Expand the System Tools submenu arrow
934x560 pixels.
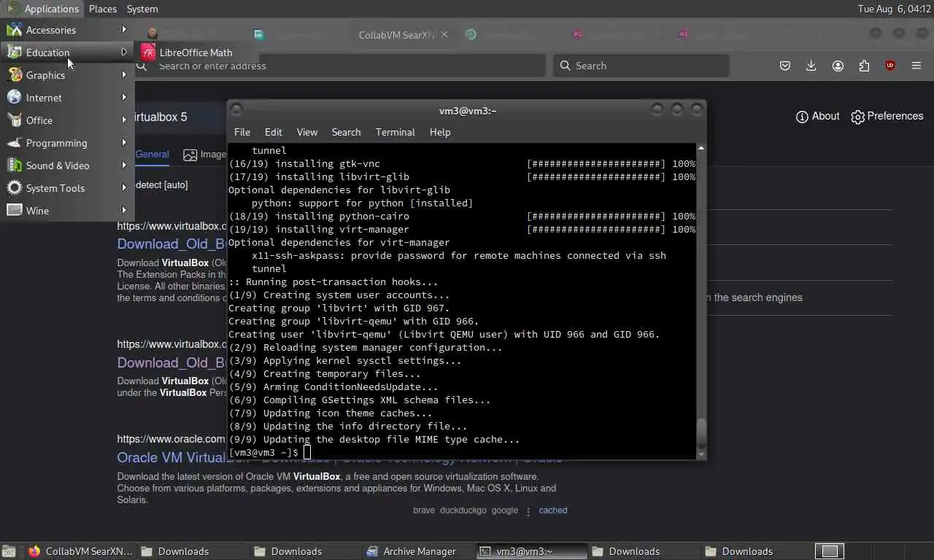[x=124, y=188]
